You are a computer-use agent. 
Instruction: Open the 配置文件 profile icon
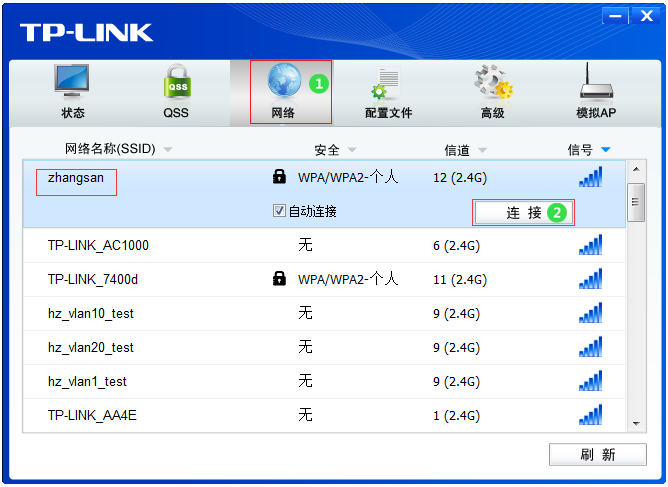[x=387, y=83]
